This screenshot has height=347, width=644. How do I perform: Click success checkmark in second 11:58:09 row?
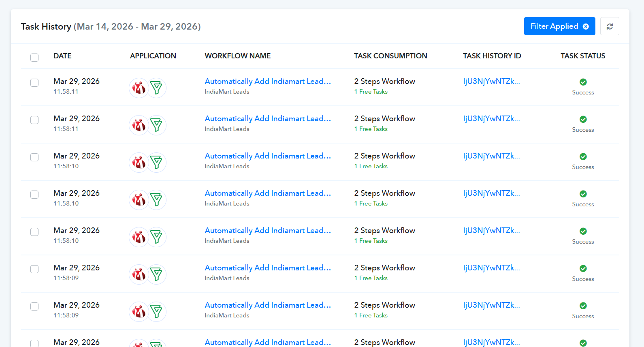583,306
